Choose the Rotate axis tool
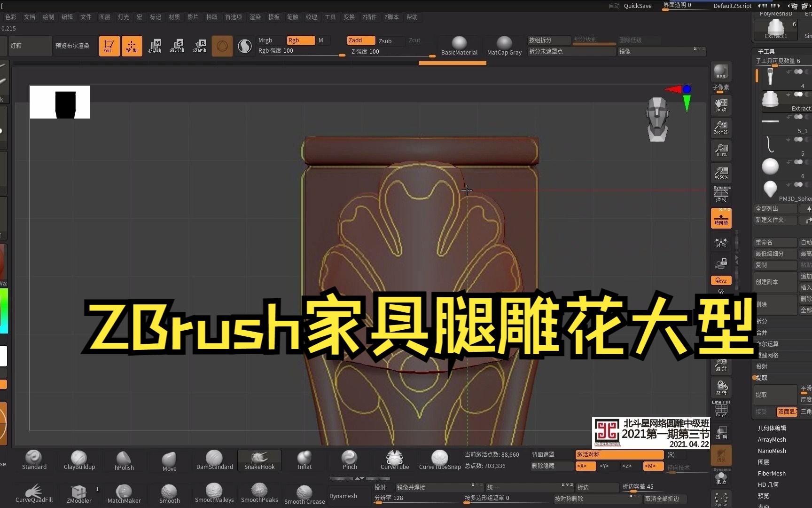Image resolution: width=812 pixels, height=508 pixels. click(200, 46)
